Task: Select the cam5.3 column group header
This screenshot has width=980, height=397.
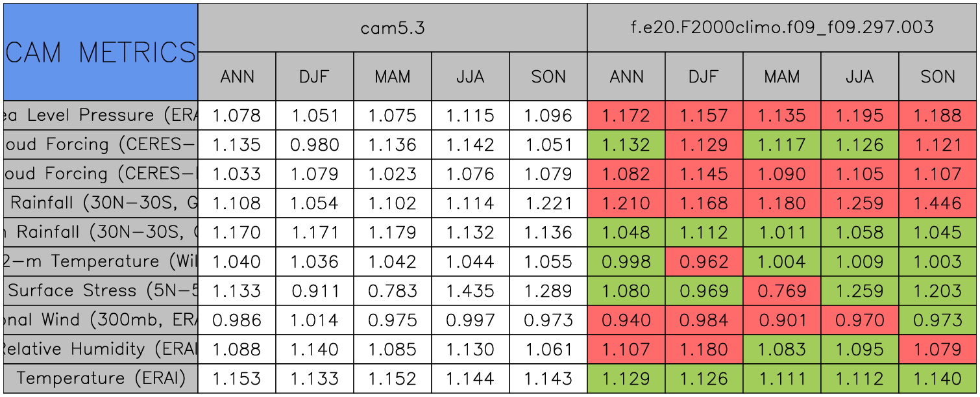Action: 392,27
